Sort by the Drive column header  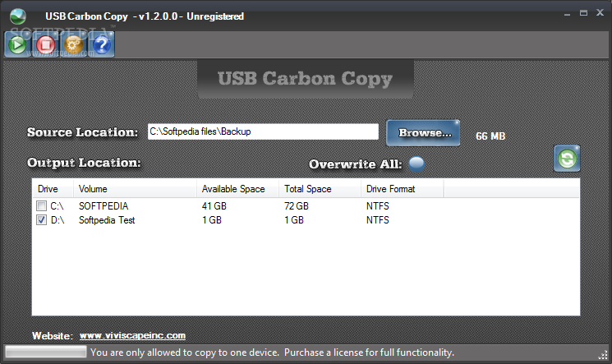pos(53,189)
